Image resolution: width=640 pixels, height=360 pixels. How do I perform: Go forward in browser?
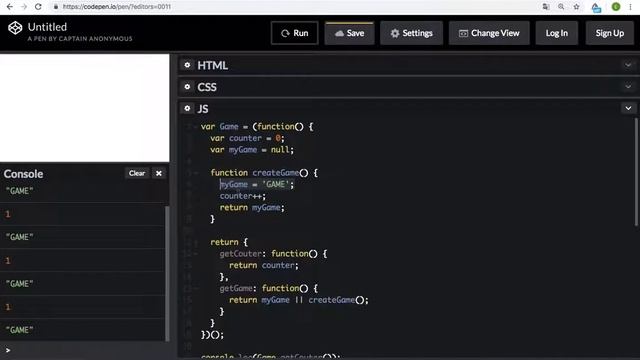pos(24,7)
